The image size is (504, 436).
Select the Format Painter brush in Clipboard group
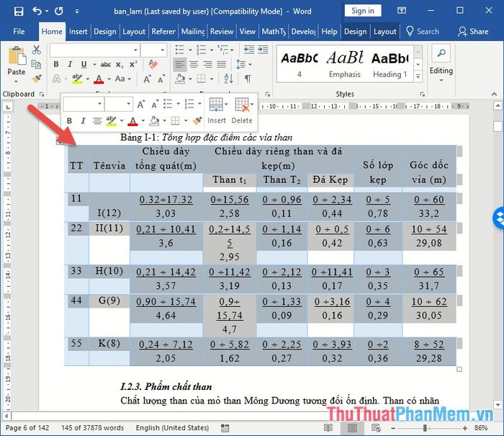(x=36, y=79)
